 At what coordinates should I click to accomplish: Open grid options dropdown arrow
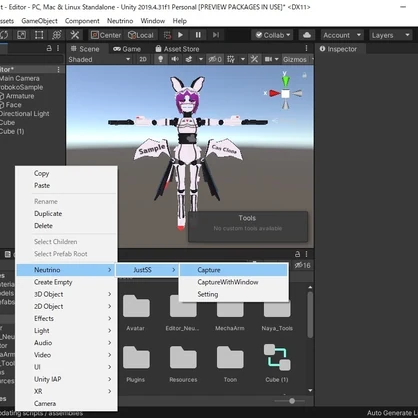(243, 59)
